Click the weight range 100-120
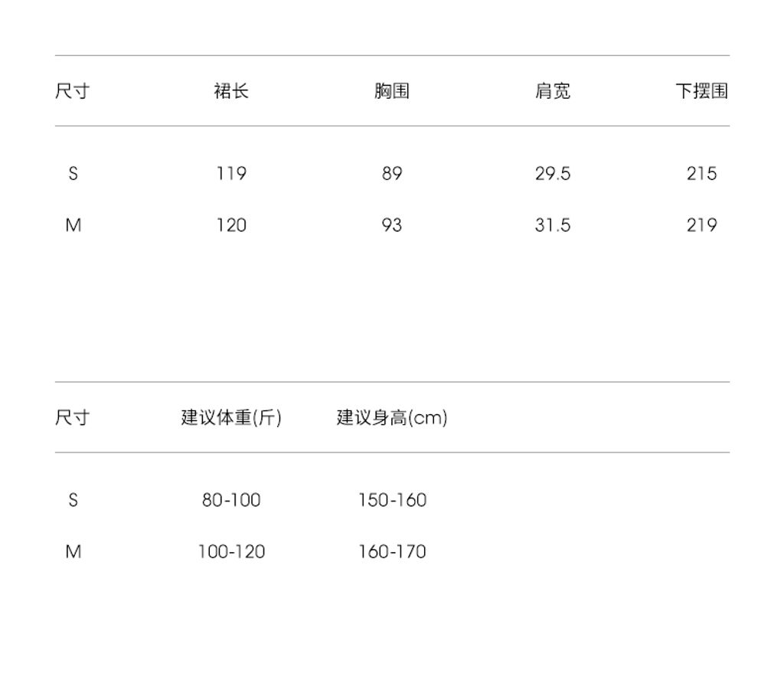This screenshot has width=784, height=673. point(231,551)
